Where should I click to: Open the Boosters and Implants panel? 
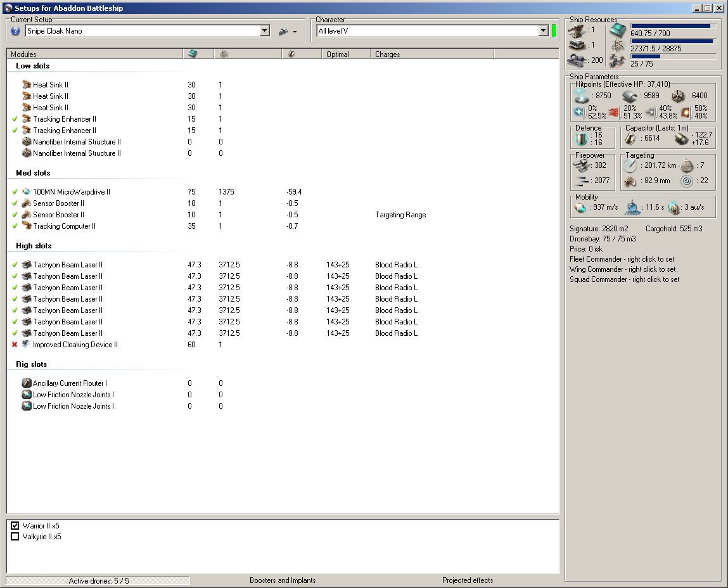click(283, 580)
